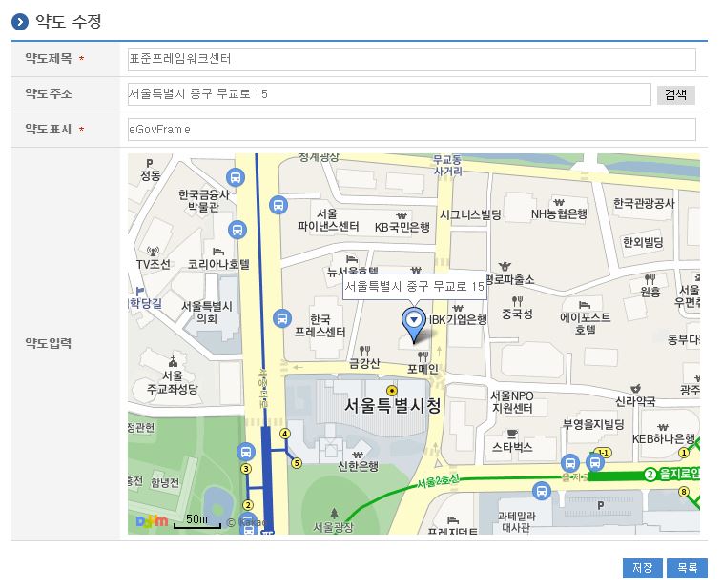The height and width of the screenshot is (588, 722).
Task: Click the bus stop icon beside 한국프레스센터
Action: pos(281,318)
